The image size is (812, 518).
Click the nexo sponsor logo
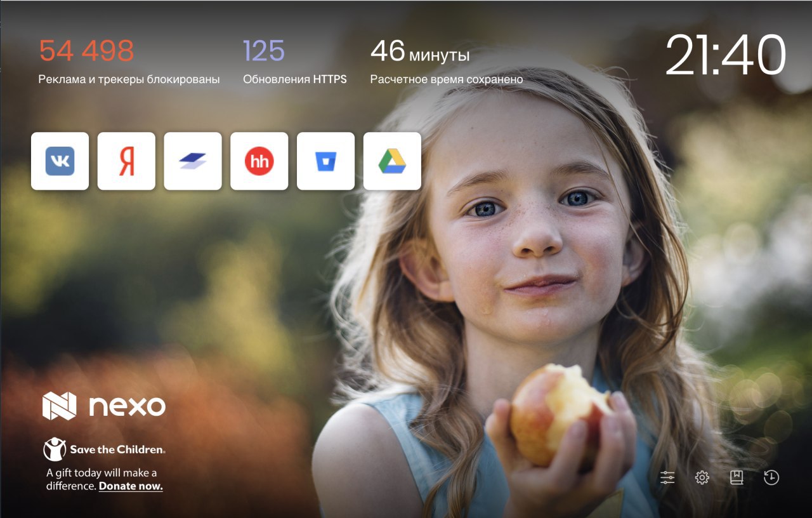104,406
